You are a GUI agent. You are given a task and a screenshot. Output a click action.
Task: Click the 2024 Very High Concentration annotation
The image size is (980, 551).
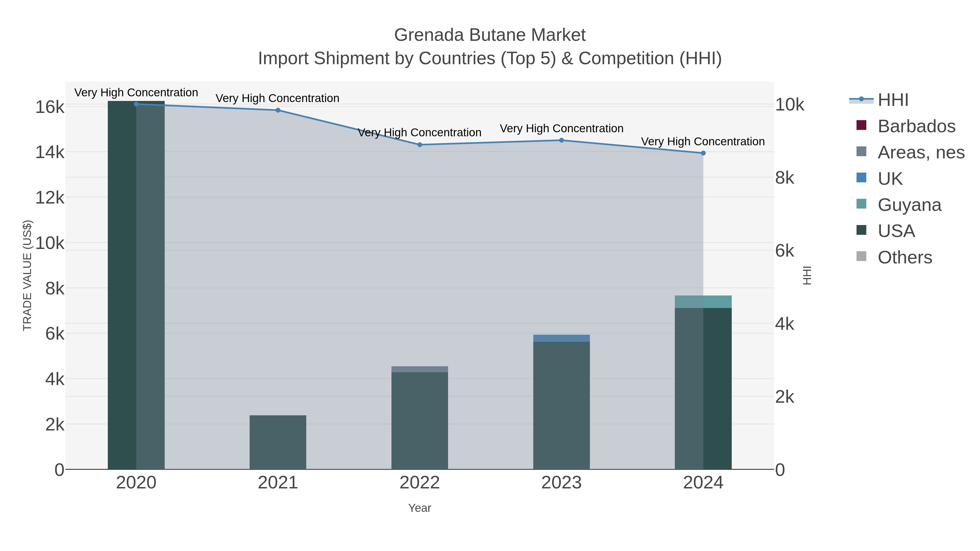coord(703,141)
